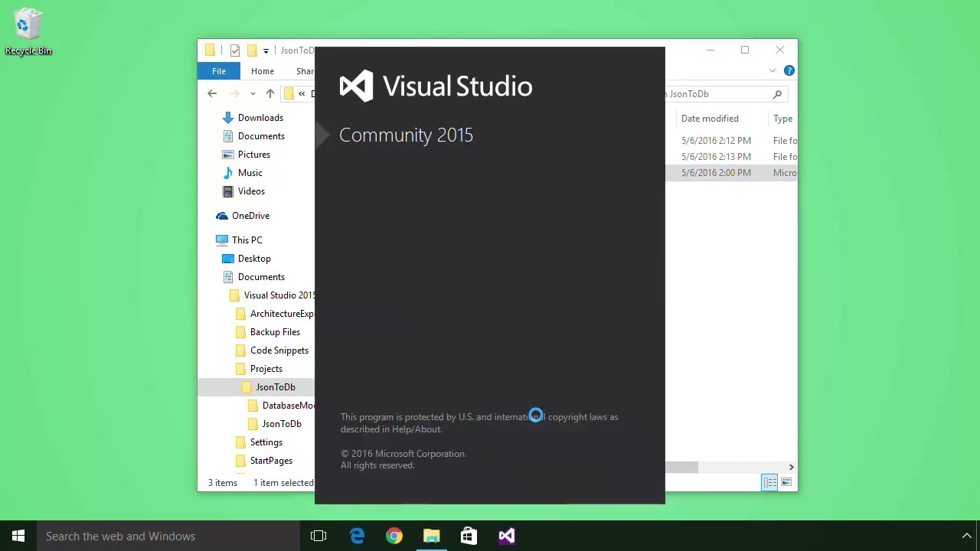This screenshot has height=551, width=980.
Task: Open Customize Quick Access Toolbar dropdown
Action: (x=266, y=51)
